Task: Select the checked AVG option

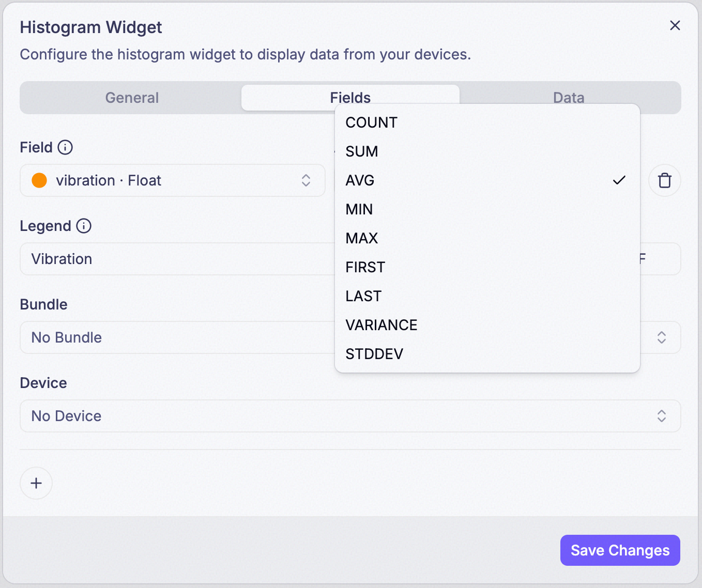Action: tap(487, 180)
